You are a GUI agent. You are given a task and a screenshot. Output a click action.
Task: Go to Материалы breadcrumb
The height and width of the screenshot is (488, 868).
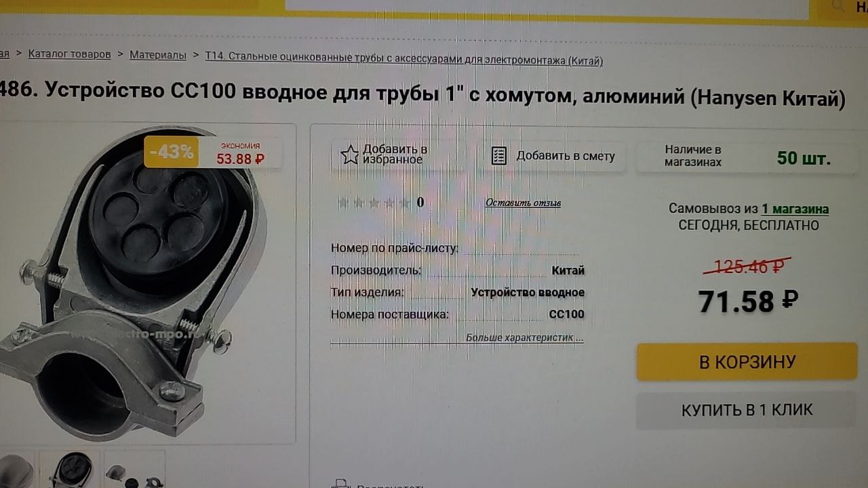pos(158,55)
